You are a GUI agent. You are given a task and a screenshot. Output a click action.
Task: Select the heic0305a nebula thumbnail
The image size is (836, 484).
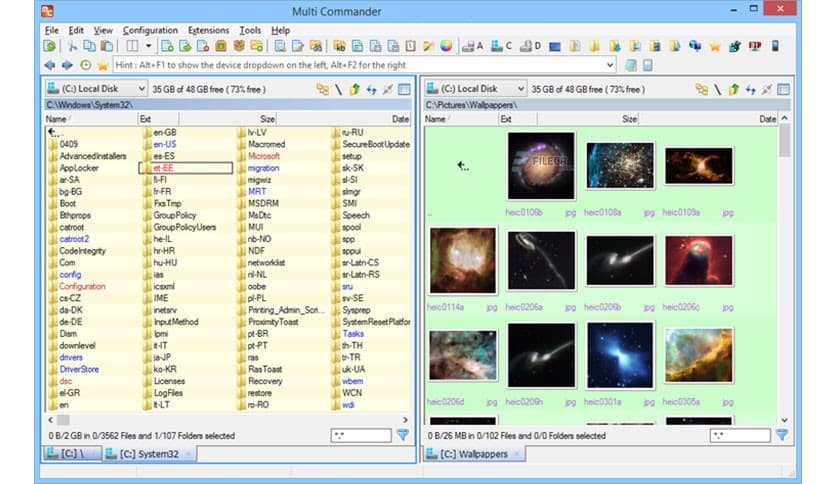point(698,356)
